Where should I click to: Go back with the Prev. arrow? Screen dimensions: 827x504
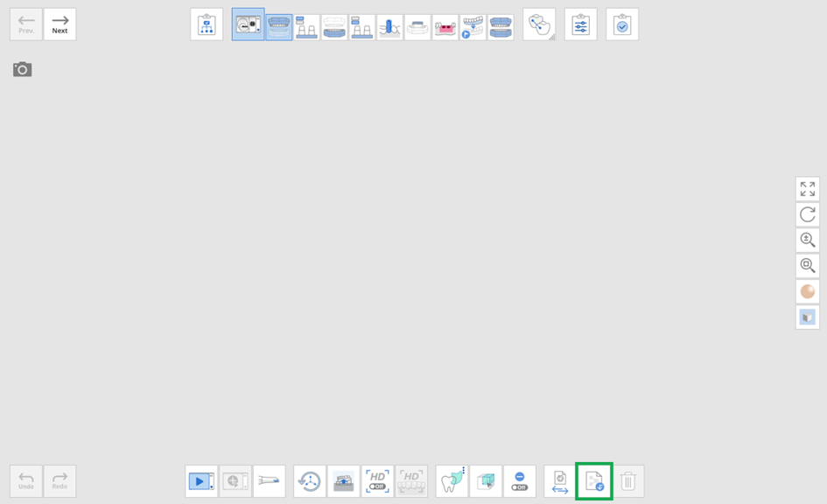(26, 24)
